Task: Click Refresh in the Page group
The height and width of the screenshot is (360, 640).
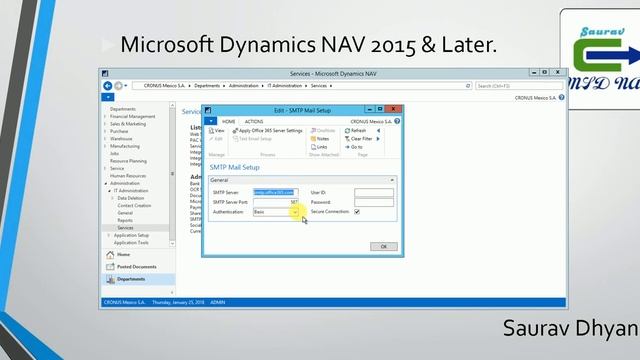Action: [355, 131]
